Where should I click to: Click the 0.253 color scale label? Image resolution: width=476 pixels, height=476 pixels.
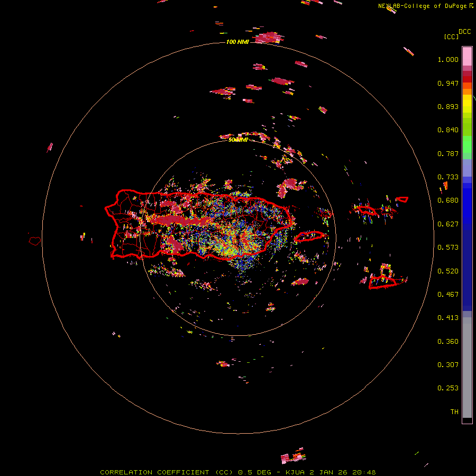448,388
